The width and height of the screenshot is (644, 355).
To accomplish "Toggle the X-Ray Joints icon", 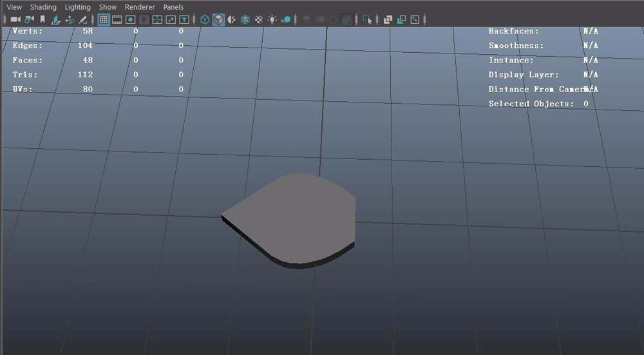I will coord(415,19).
